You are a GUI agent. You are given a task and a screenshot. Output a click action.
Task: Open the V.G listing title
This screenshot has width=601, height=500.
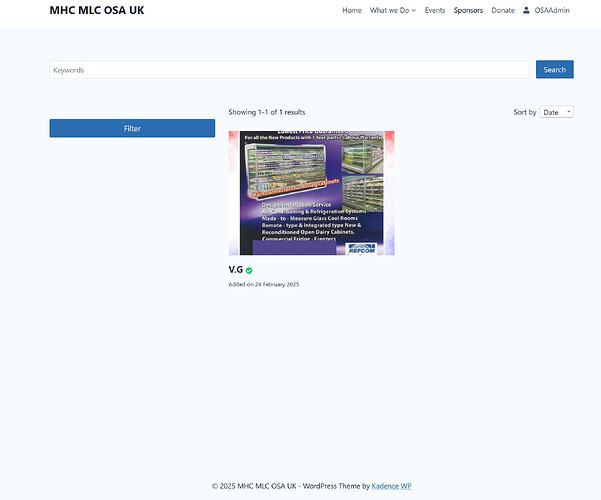[x=236, y=270]
